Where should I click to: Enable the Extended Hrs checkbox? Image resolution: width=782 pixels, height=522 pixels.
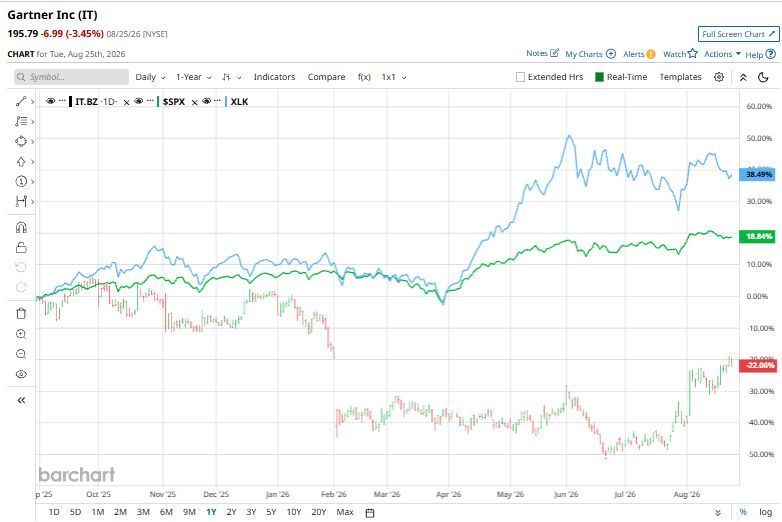pyautogui.click(x=520, y=77)
